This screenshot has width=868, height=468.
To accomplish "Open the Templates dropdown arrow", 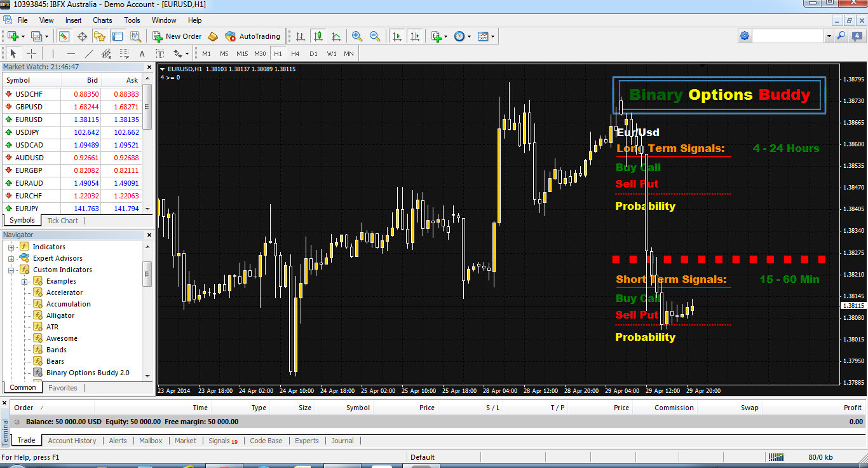I will coord(492,36).
